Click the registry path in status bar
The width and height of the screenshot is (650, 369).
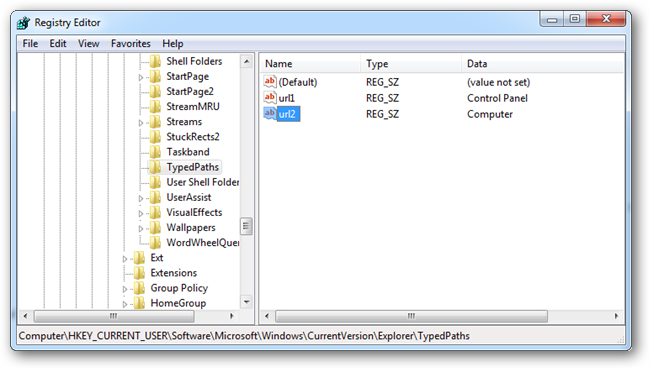(x=244, y=336)
